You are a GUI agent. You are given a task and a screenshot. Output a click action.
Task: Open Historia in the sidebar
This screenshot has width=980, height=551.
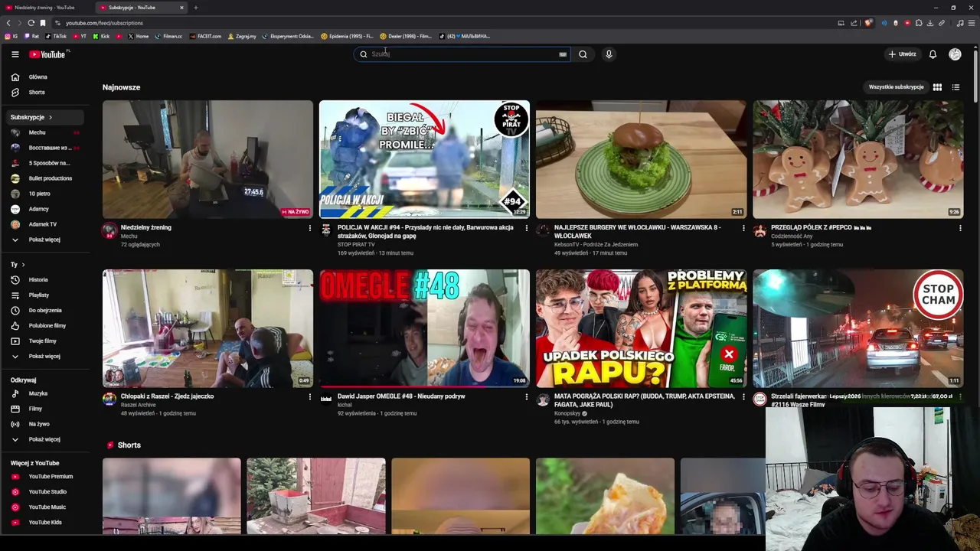tap(47, 280)
